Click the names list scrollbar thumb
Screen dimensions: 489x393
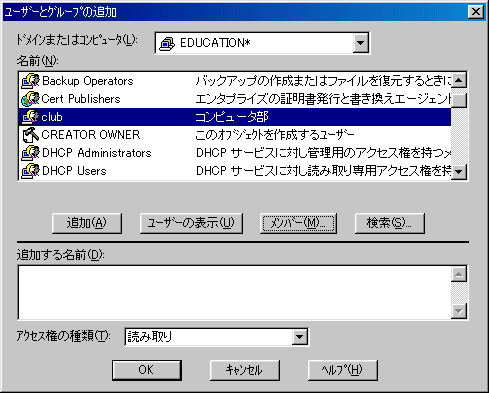pos(459,100)
